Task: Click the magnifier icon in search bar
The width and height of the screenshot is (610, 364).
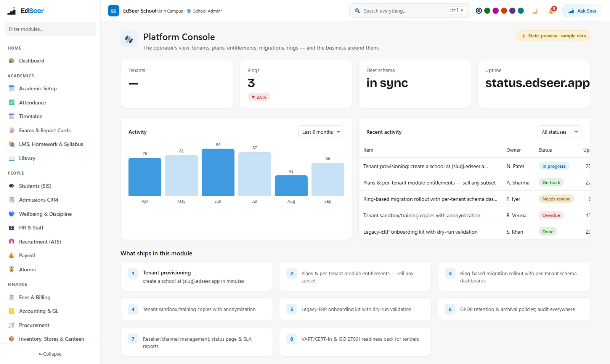Action: 357,11
